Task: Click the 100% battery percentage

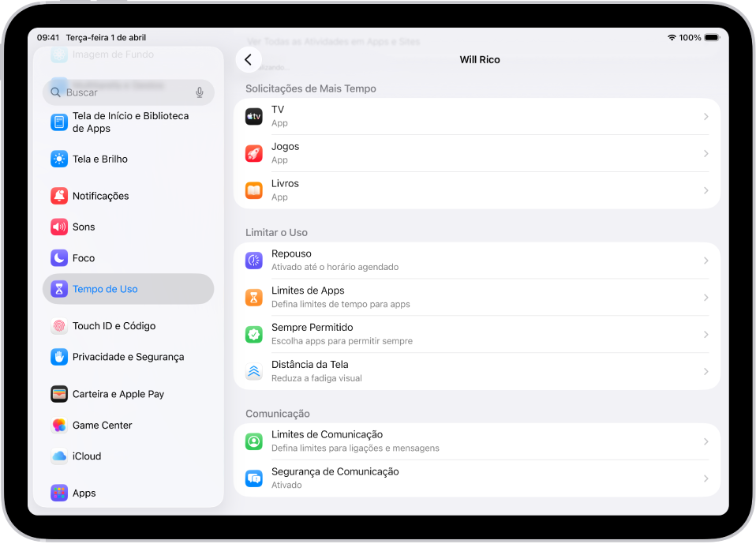Action: pos(690,38)
